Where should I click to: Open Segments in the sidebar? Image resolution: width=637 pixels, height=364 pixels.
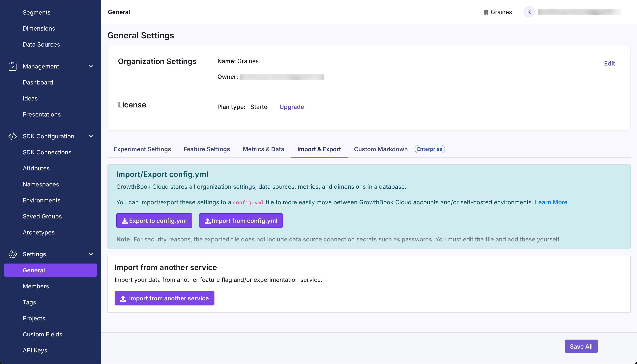pos(36,12)
